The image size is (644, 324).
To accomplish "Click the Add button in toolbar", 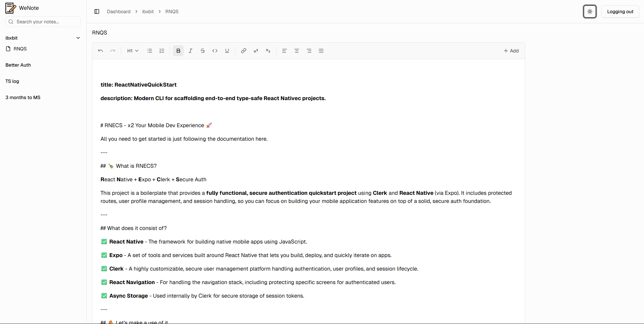I will point(511,51).
